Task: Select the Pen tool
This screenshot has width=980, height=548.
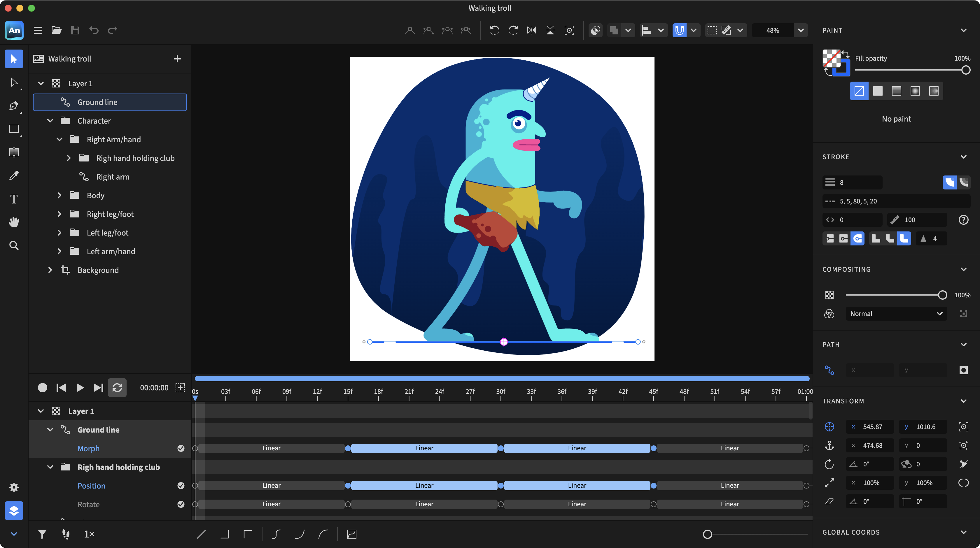Action: pyautogui.click(x=14, y=106)
